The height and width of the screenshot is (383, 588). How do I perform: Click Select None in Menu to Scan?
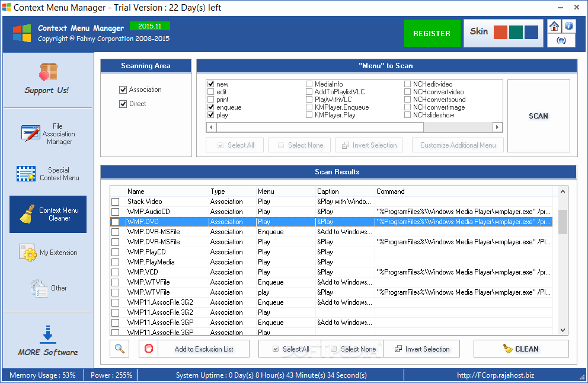[299, 145]
